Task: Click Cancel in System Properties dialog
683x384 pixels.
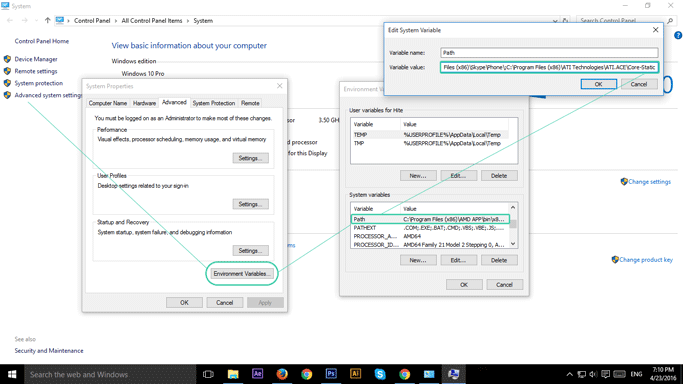Action: coord(225,303)
